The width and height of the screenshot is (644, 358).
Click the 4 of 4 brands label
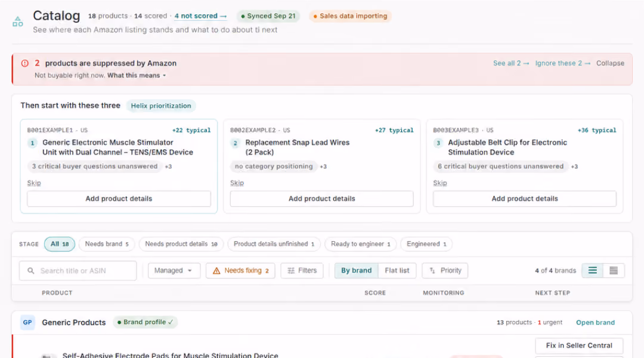(555, 270)
